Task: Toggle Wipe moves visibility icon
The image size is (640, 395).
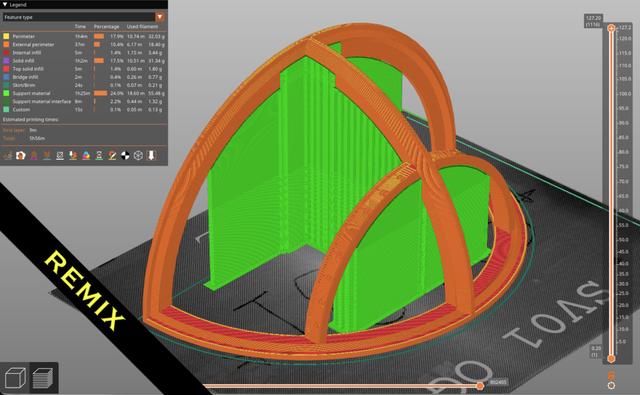Action: tap(21, 155)
